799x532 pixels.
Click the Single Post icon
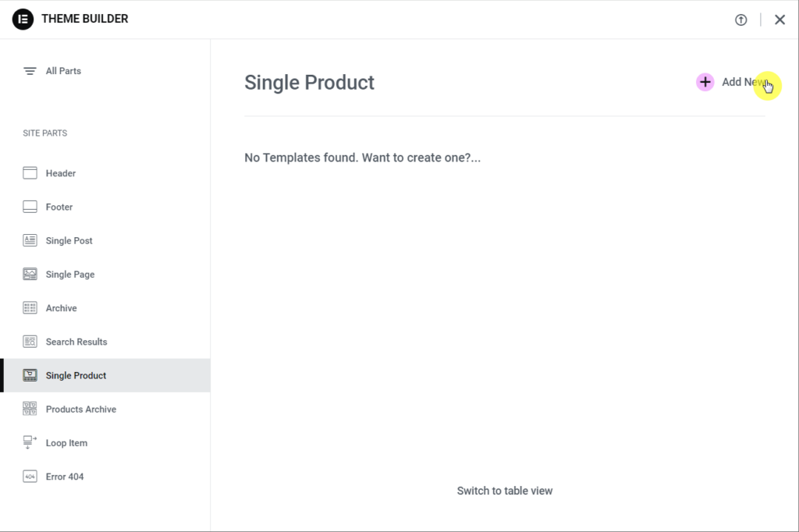[30, 240]
